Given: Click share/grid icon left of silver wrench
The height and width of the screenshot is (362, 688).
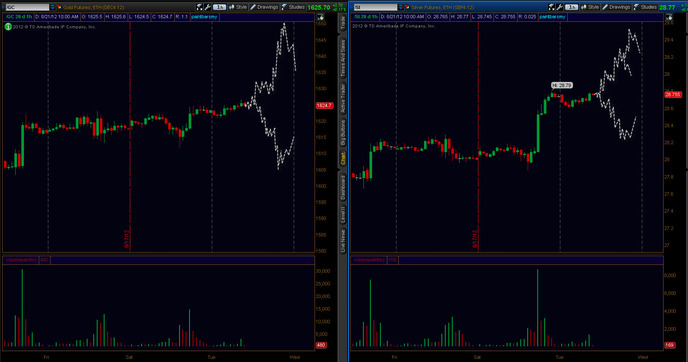Looking at the screenshot, I should tap(552, 7).
